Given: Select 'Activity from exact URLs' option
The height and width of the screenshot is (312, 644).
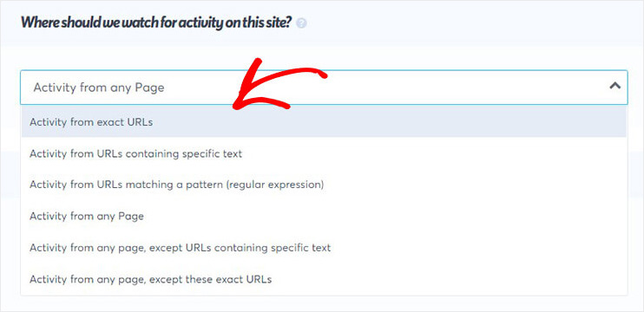Looking at the screenshot, I should coord(324,122).
